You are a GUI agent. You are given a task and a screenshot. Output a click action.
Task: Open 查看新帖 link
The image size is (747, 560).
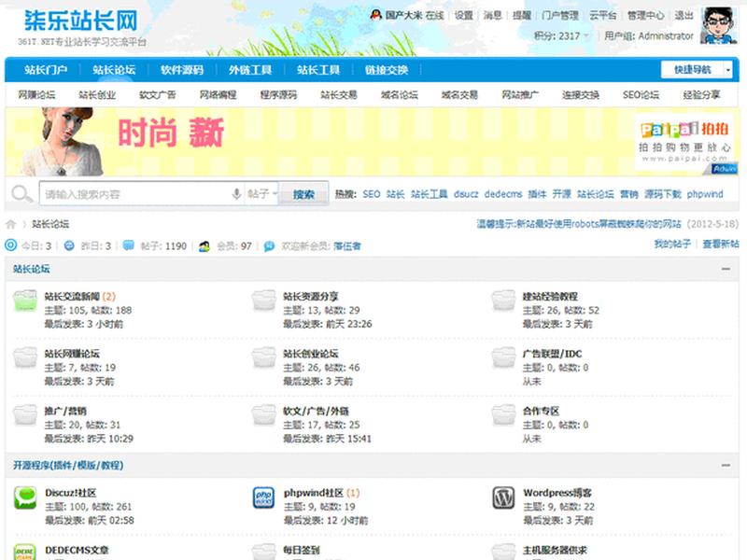(x=721, y=244)
